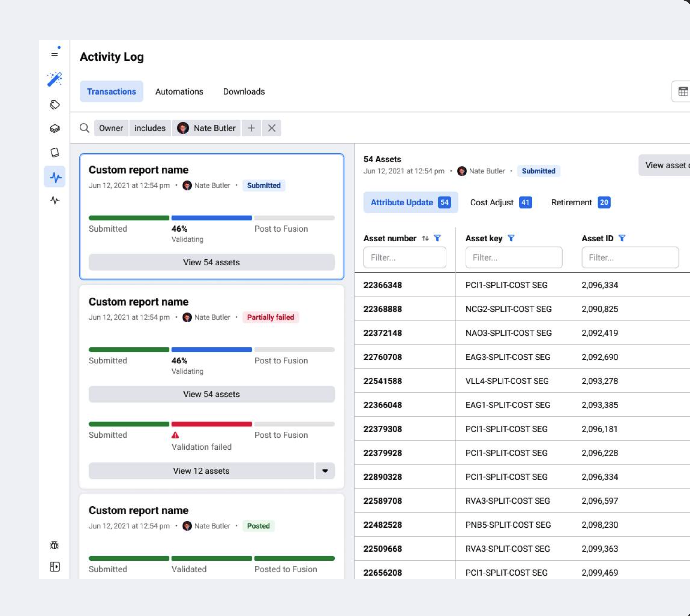The width and height of the screenshot is (690, 616).
Task: Click the 46% validating progress bar
Action: coord(212,218)
